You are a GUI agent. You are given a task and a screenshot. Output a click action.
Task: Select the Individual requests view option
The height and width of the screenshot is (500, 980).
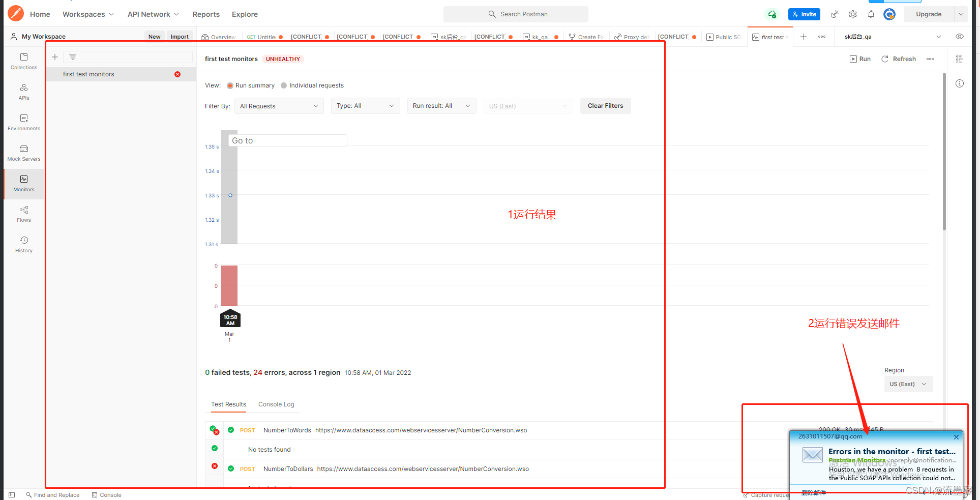(x=312, y=85)
